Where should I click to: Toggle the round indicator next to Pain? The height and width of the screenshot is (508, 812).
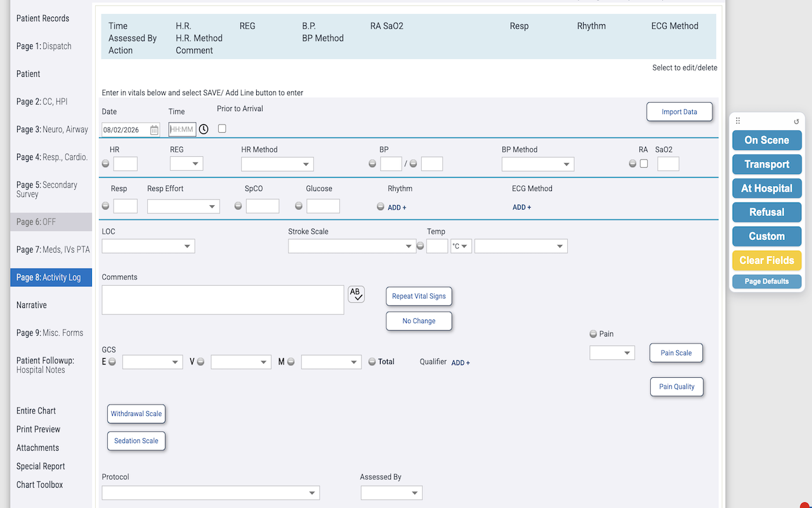593,334
